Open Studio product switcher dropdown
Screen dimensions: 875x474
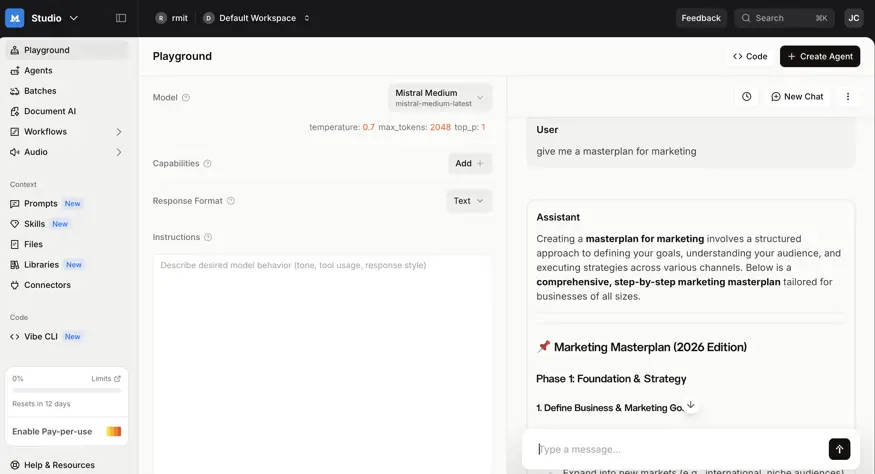(54, 18)
